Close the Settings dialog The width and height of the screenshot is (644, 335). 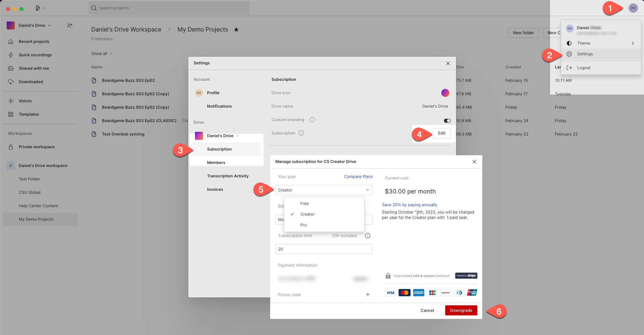pos(448,63)
